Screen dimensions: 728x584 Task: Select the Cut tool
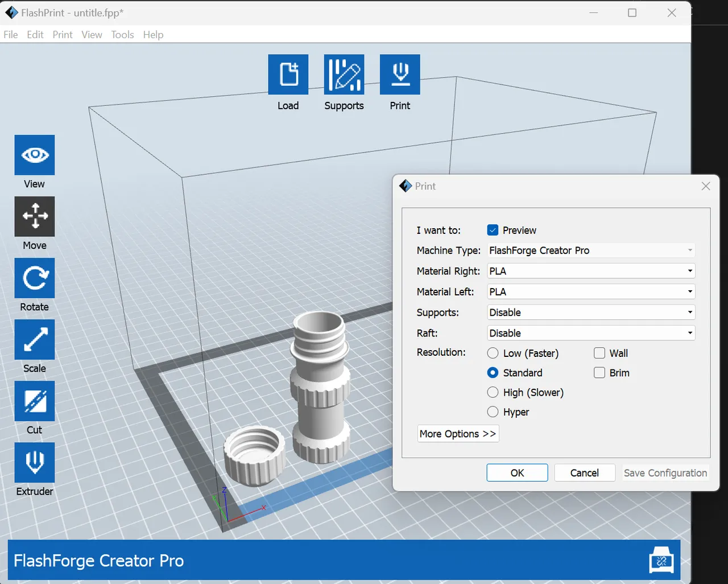[35, 401]
